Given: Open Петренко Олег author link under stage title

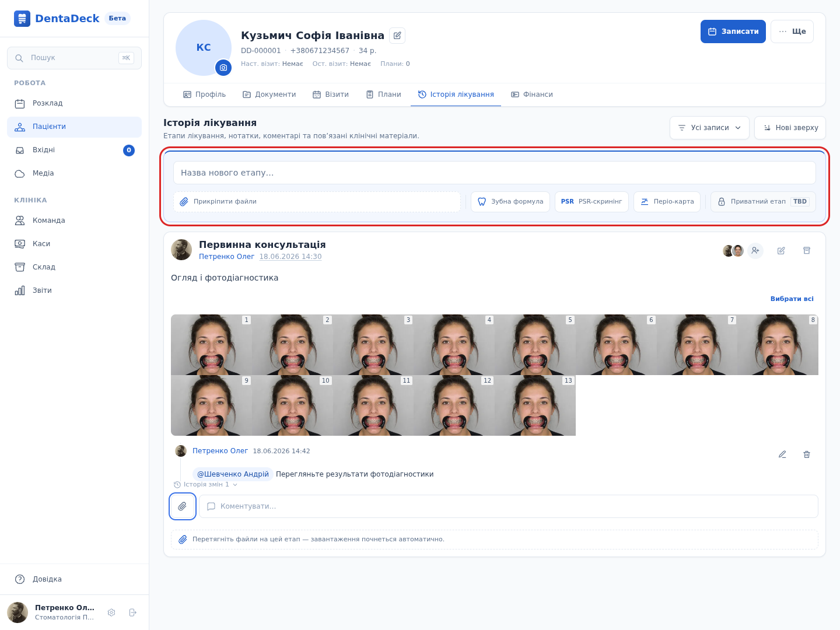Looking at the screenshot, I should [227, 257].
